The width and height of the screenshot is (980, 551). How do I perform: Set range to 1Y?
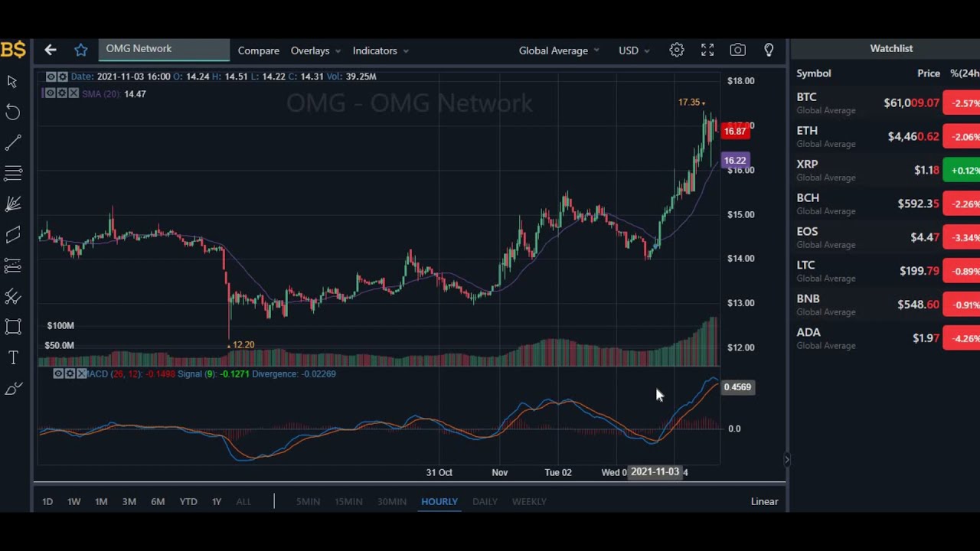pyautogui.click(x=217, y=501)
